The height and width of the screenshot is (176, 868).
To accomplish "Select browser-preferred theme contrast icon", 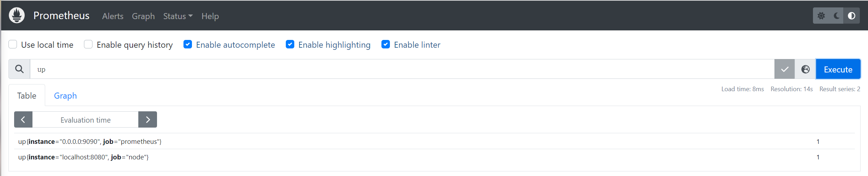I will (851, 16).
